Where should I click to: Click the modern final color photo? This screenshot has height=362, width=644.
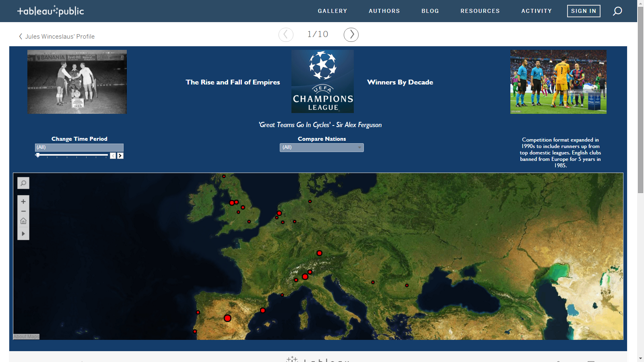pos(558,82)
